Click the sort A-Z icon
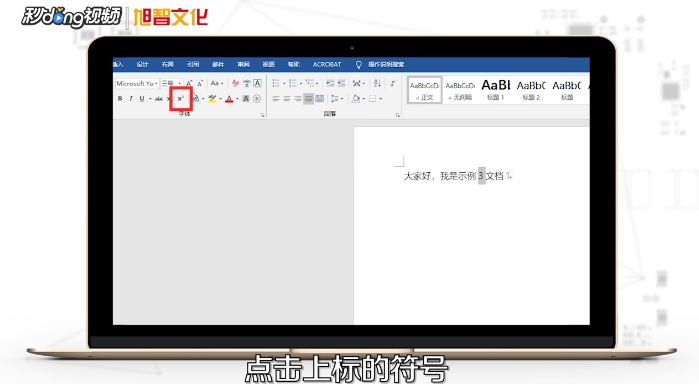 pos(377,83)
